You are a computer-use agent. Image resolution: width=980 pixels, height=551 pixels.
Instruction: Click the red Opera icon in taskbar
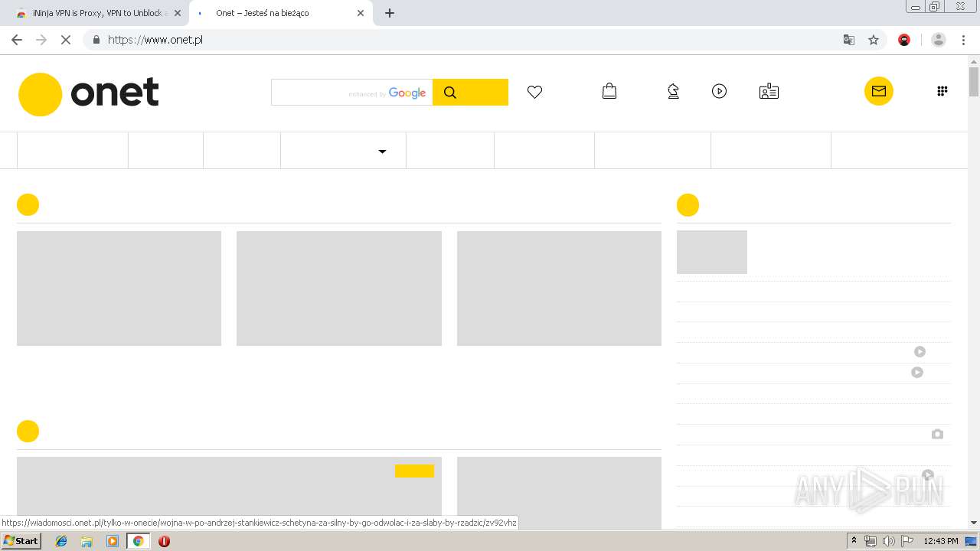click(164, 541)
